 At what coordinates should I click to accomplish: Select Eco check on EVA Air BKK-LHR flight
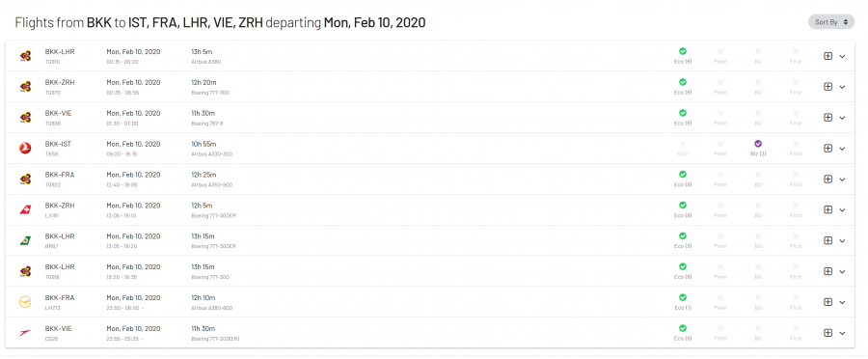[683, 236]
